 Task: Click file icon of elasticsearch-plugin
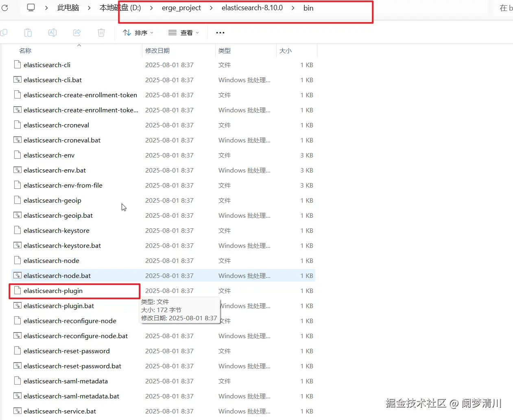click(x=17, y=291)
